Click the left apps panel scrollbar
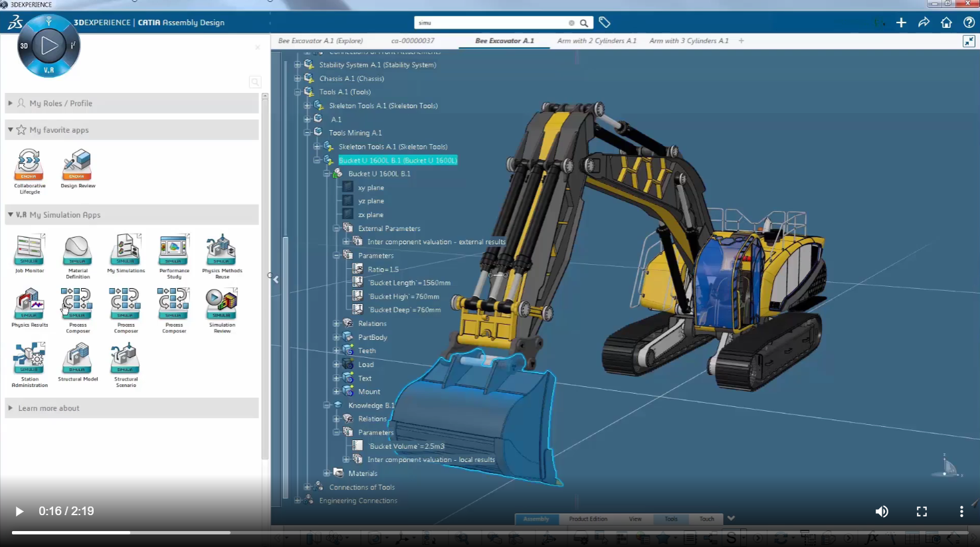 [264, 277]
